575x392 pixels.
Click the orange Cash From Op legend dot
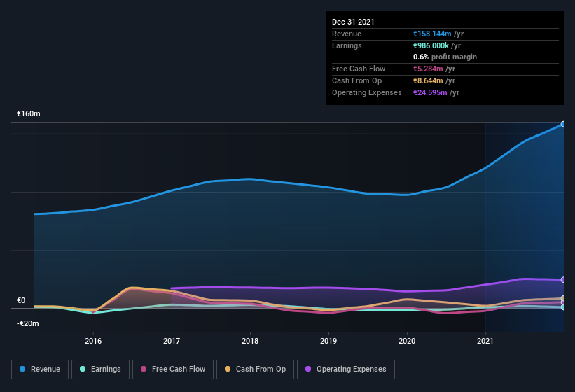coord(228,369)
